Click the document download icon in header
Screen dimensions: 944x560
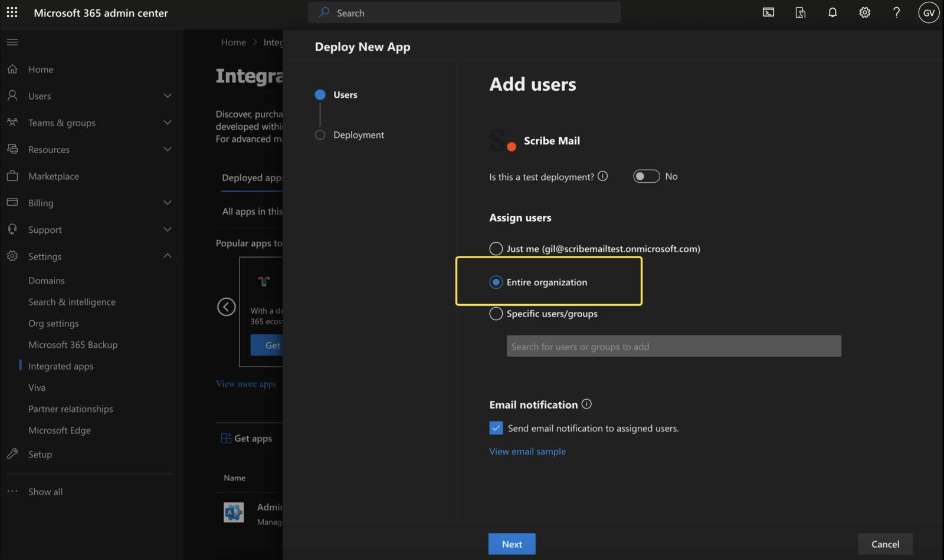[801, 12]
